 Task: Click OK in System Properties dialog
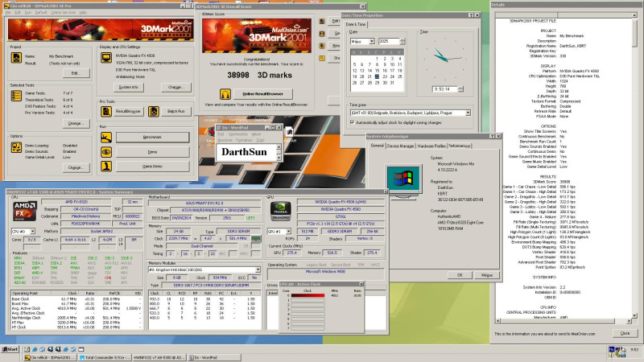(460, 275)
